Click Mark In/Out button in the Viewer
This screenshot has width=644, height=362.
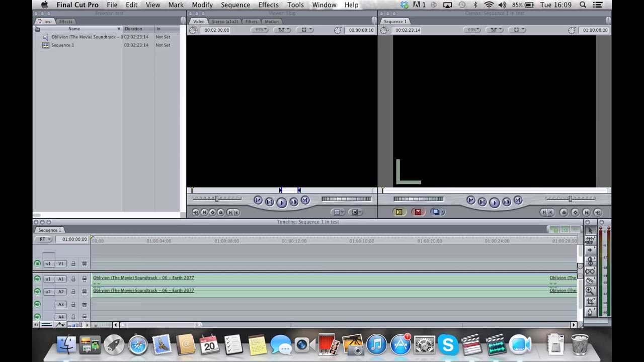click(x=232, y=212)
